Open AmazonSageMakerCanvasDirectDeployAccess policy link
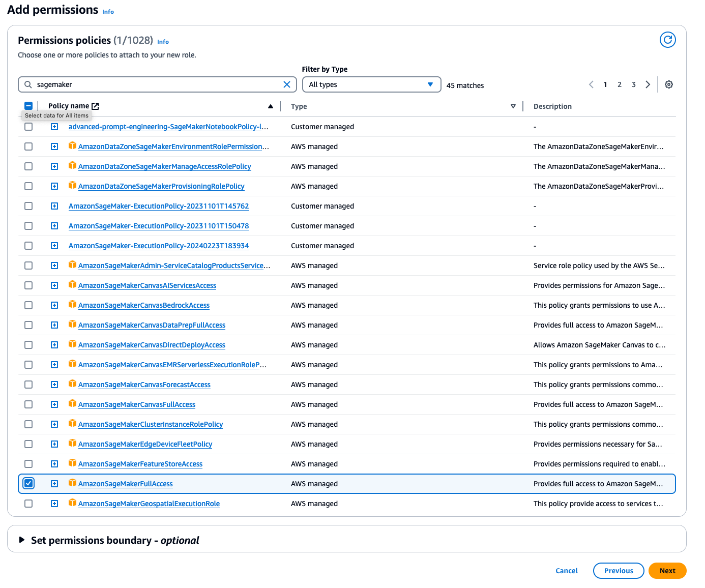The image size is (705, 588). click(x=152, y=345)
